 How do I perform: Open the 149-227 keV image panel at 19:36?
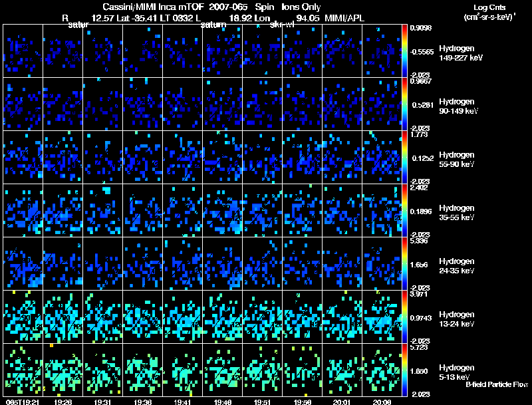point(143,51)
